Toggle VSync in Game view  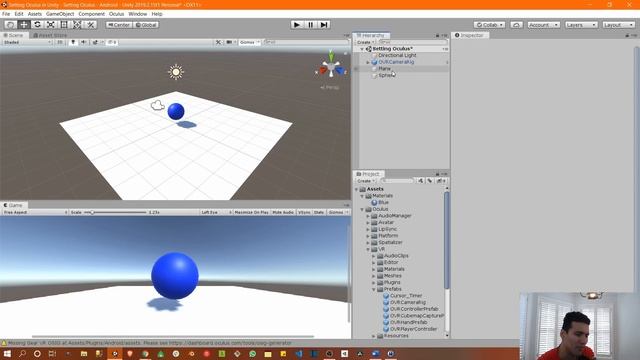coord(304,212)
